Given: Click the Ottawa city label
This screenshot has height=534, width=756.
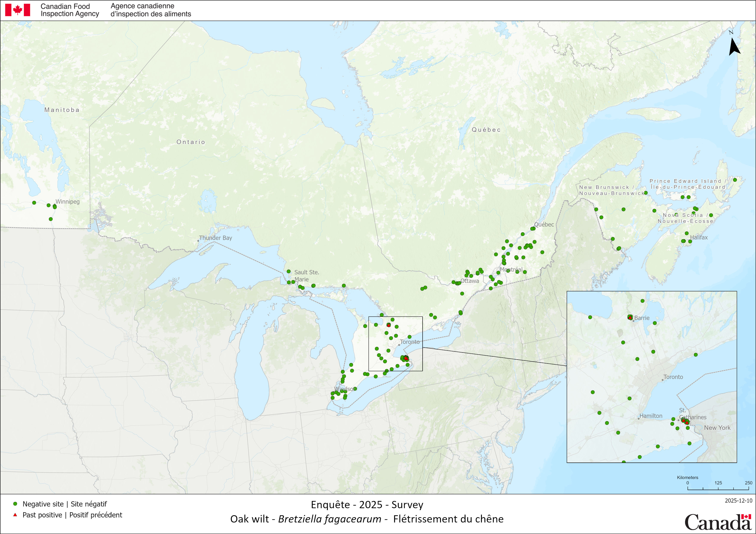Looking at the screenshot, I should tap(470, 281).
